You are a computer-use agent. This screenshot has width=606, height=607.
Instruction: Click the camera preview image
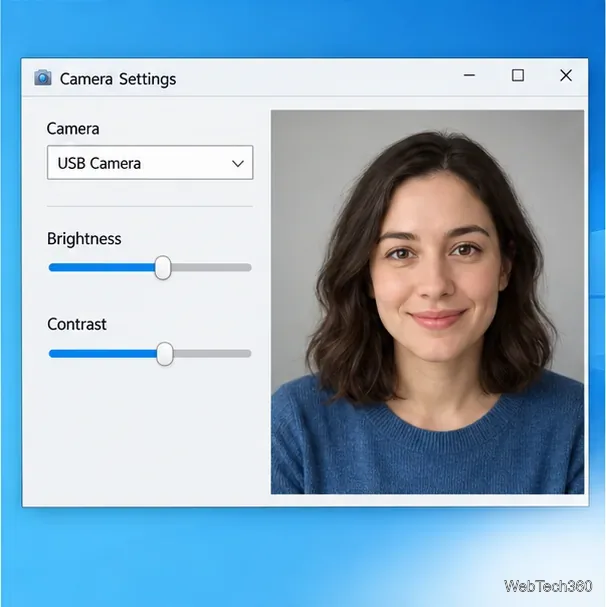pyautogui.click(x=427, y=302)
